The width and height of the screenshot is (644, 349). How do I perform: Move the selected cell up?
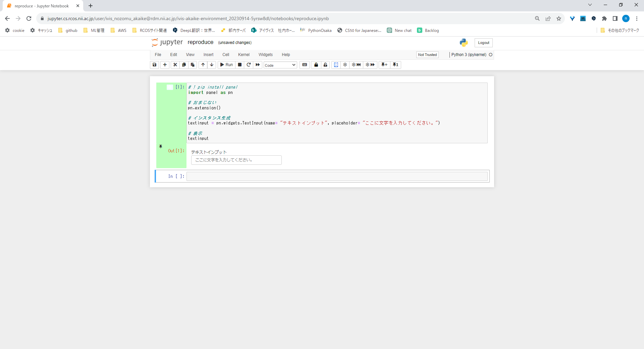tap(203, 65)
